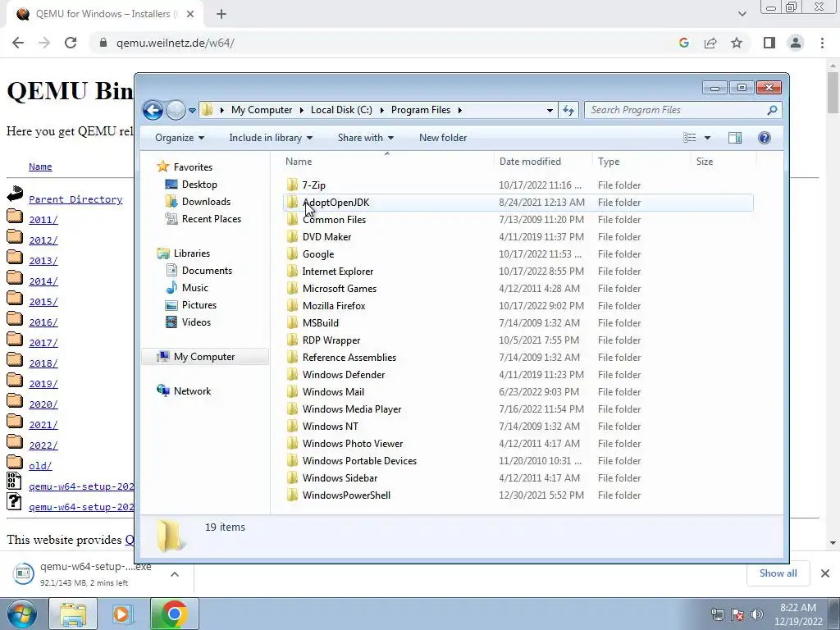Click the New folder button

coord(443,138)
